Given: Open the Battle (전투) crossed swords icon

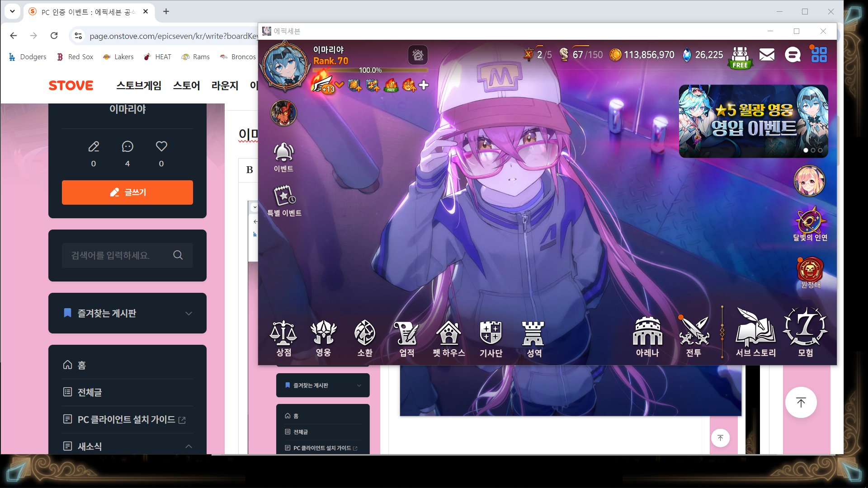Looking at the screenshot, I should coord(694,337).
